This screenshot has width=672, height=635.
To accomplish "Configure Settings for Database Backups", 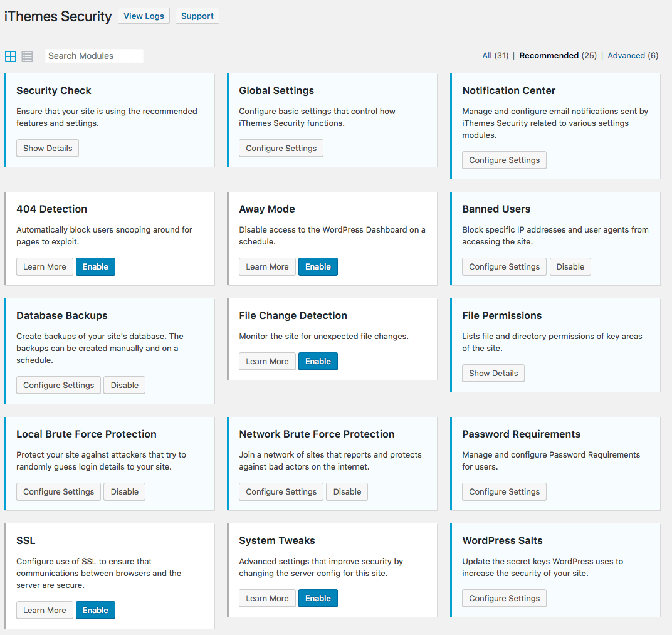I will (59, 385).
